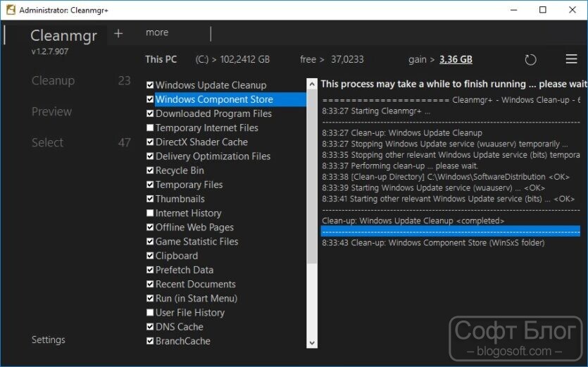The height and width of the screenshot is (367, 588).
Task: Toggle Windows Update Cleanup checkbox
Action: point(150,85)
